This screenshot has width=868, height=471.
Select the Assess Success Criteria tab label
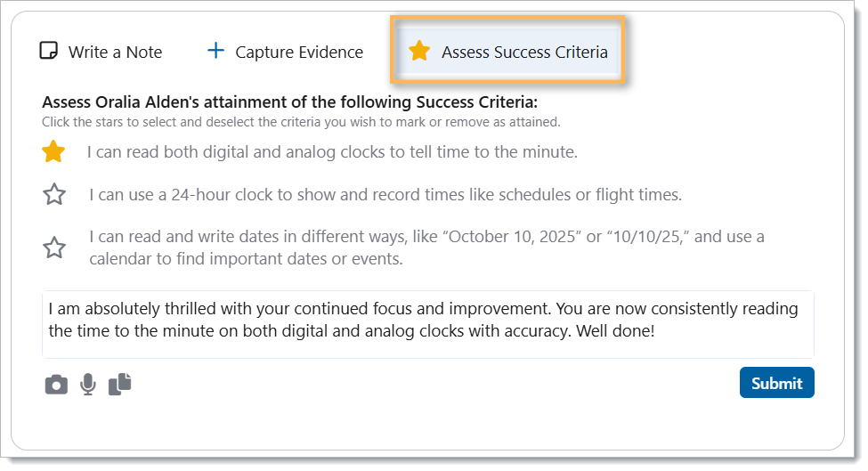click(524, 52)
